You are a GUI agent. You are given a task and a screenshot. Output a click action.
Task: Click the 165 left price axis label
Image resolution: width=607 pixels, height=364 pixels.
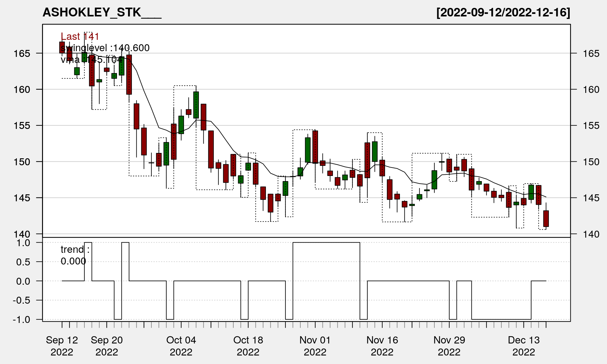pyautogui.click(x=22, y=53)
